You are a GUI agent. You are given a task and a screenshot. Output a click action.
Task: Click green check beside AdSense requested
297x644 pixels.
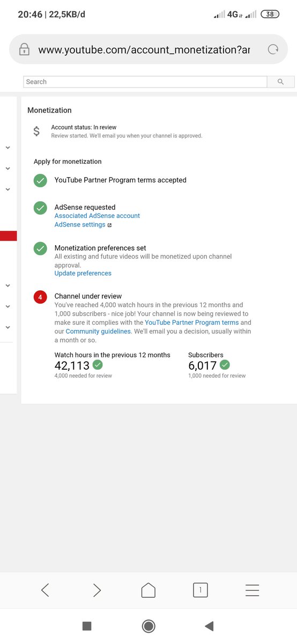point(40,208)
